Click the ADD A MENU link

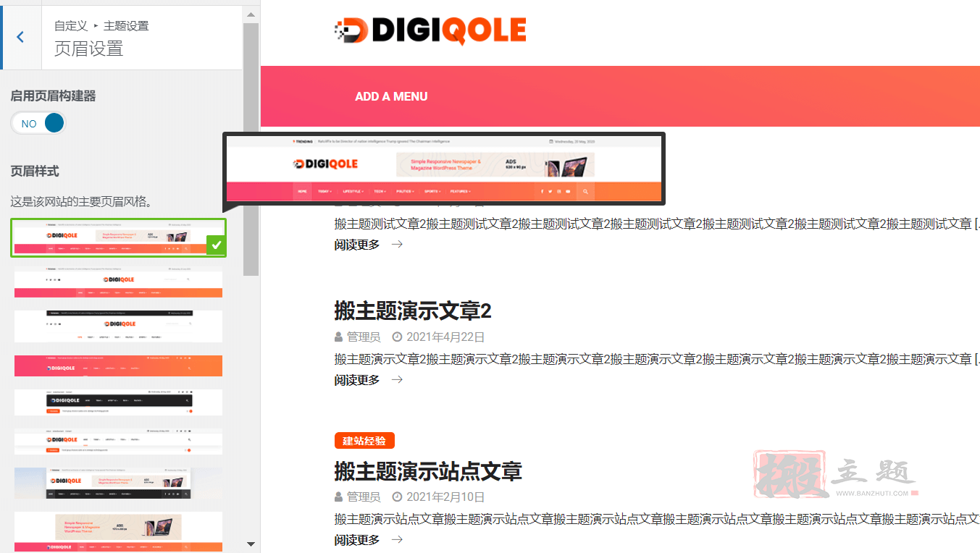(x=391, y=96)
